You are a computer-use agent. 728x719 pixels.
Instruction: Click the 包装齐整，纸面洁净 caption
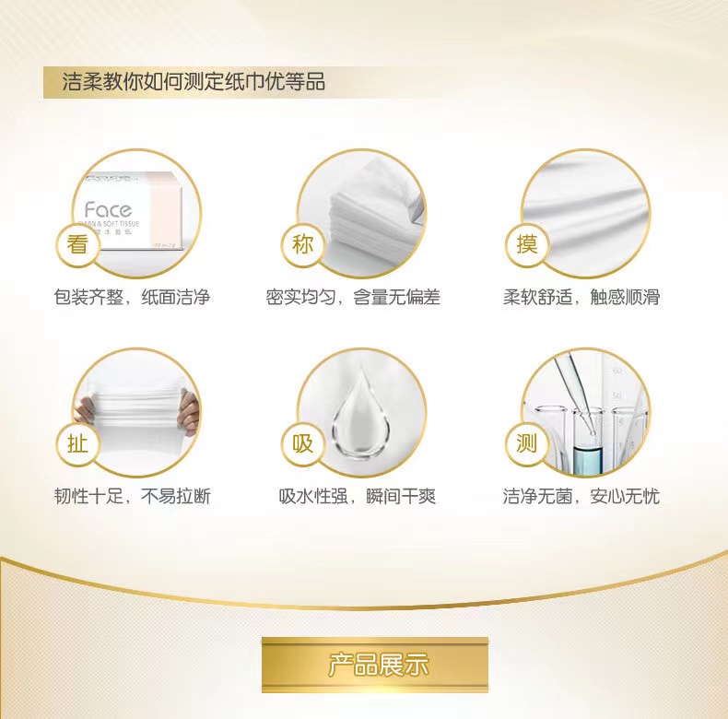132,297
